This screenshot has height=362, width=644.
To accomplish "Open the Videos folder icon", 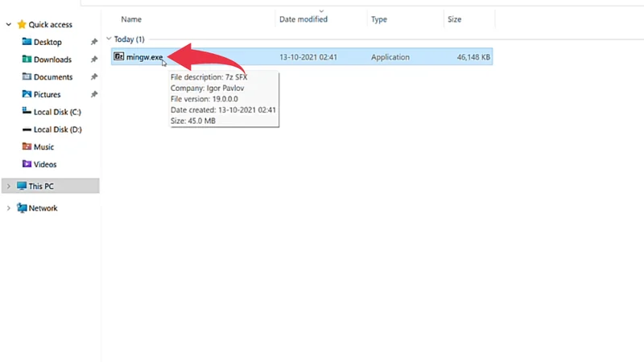I will 27,165.
